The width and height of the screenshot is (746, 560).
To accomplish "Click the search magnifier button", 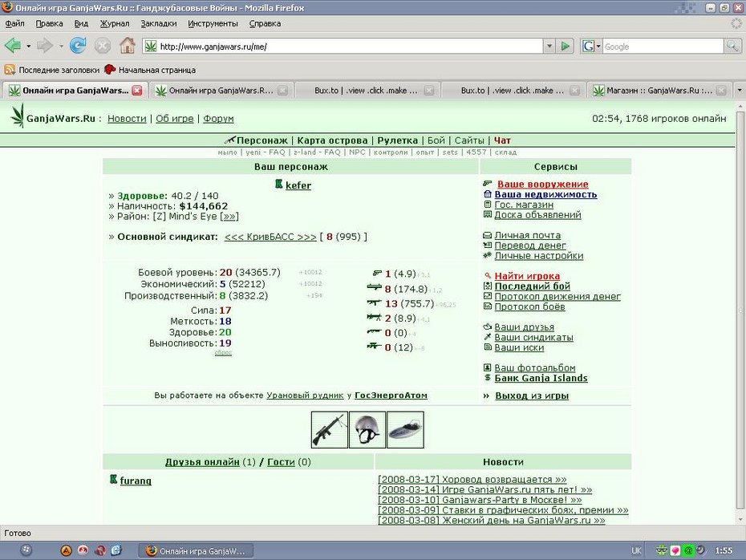I will [732, 47].
